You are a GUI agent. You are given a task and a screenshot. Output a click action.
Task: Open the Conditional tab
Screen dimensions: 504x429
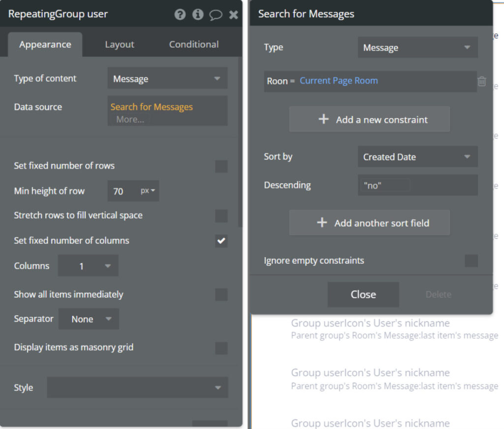click(x=193, y=44)
